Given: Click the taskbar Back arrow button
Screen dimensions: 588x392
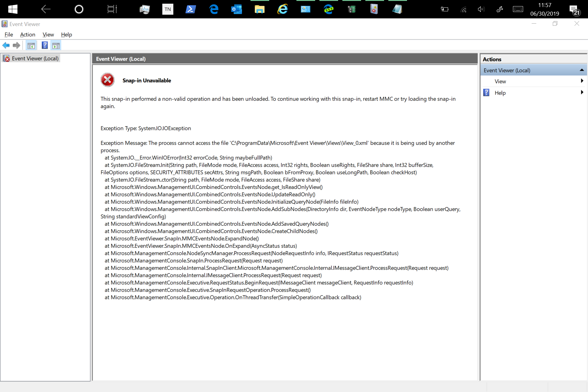Looking at the screenshot, I should tap(46, 9).
